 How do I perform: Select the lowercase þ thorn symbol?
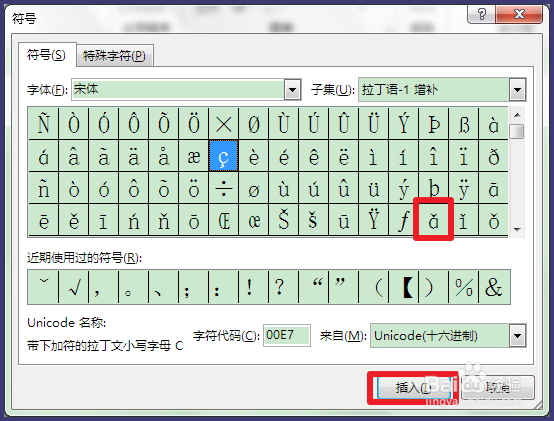tap(434, 188)
